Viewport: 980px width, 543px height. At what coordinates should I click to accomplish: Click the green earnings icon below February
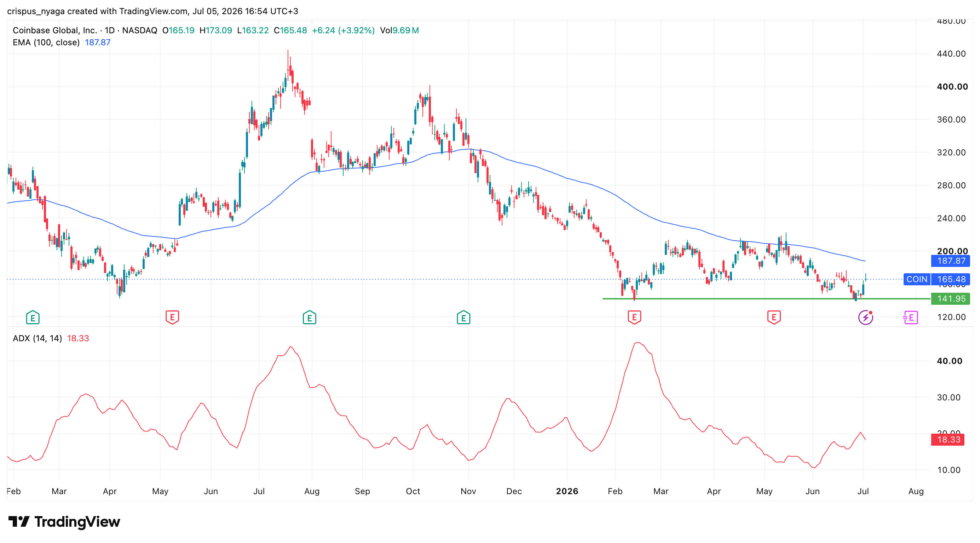tap(33, 318)
